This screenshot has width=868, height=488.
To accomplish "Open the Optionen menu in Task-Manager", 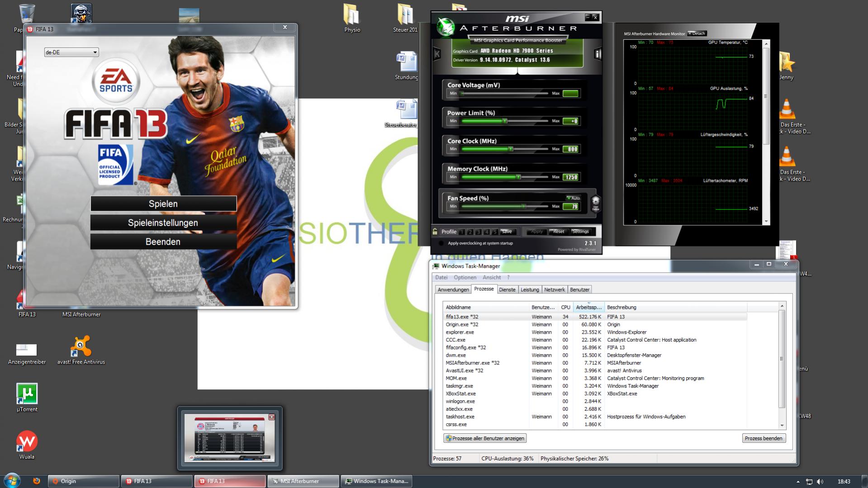I will 465,278.
